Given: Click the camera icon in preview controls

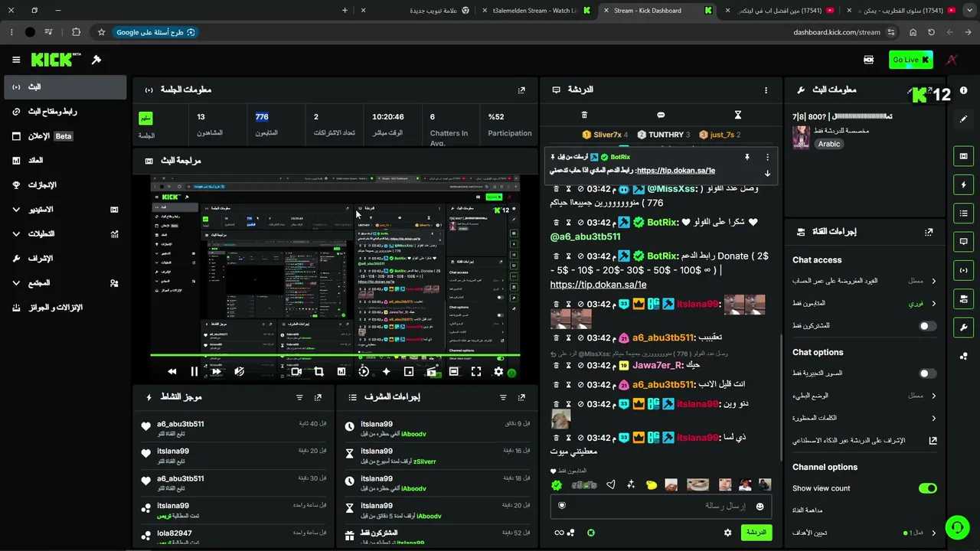Looking at the screenshot, I should tap(296, 371).
